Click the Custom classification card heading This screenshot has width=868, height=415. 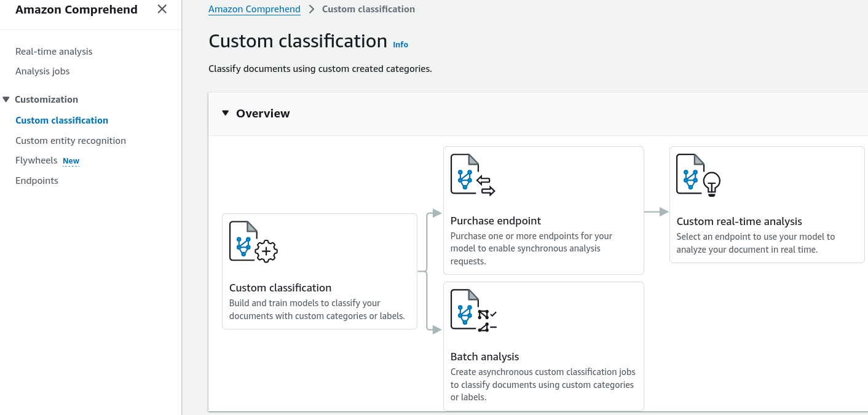click(x=280, y=288)
